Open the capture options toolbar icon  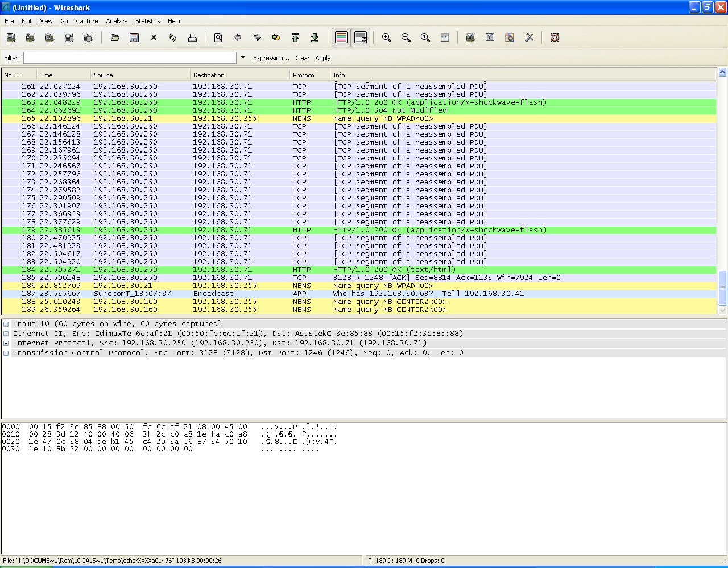click(30, 38)
